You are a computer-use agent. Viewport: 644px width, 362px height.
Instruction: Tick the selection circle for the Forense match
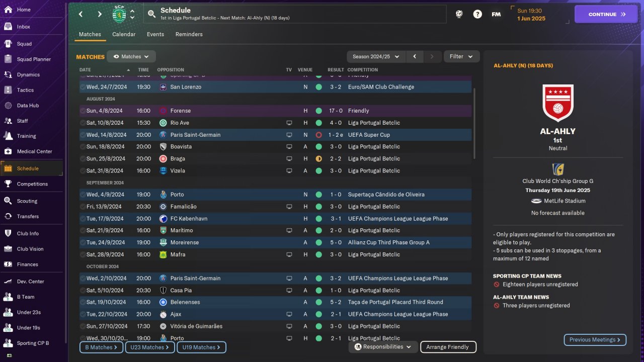(x=83, y=111)
